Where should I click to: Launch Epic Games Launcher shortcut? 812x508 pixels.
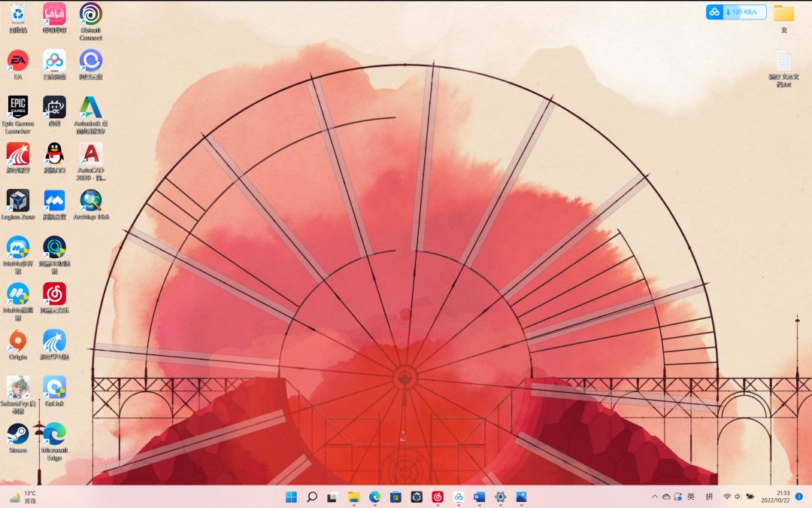[x=17, y=115]
